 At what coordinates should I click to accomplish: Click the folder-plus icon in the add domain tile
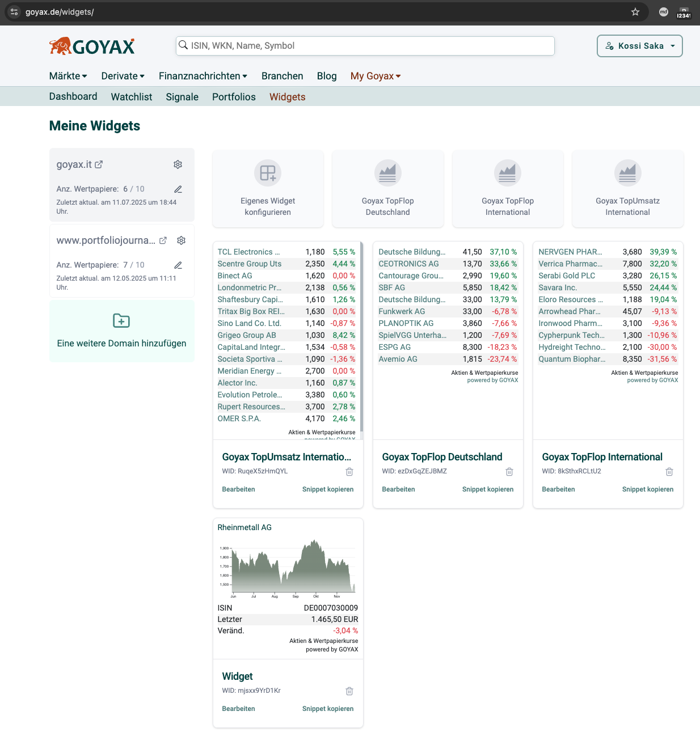[121, 321]
